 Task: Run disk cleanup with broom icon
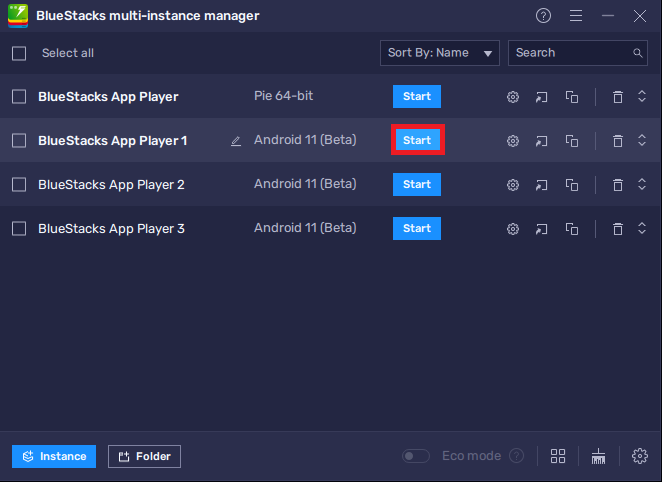(x=599, y=456)
